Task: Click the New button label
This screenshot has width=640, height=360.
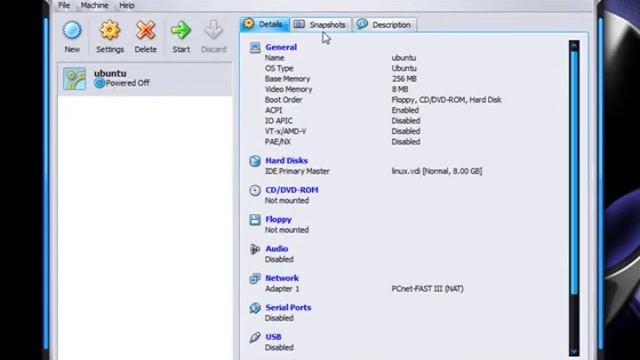Action: tap(72, 49)
